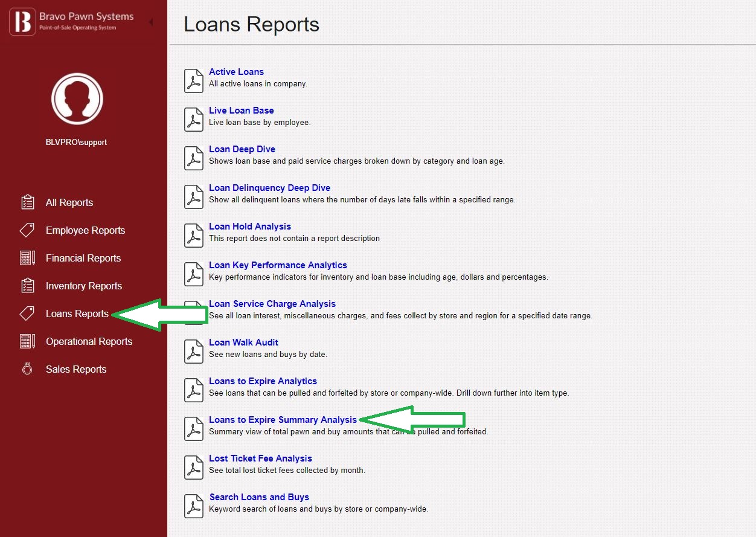Click the PDF icon for Loan Walk Audit
Screen dimensions: 756x537
193,352
